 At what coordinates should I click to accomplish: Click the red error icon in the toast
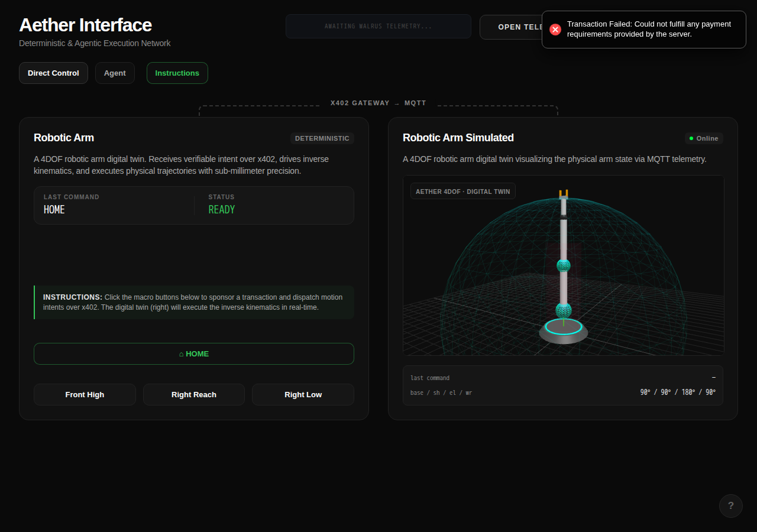click(x=555, y=30)
